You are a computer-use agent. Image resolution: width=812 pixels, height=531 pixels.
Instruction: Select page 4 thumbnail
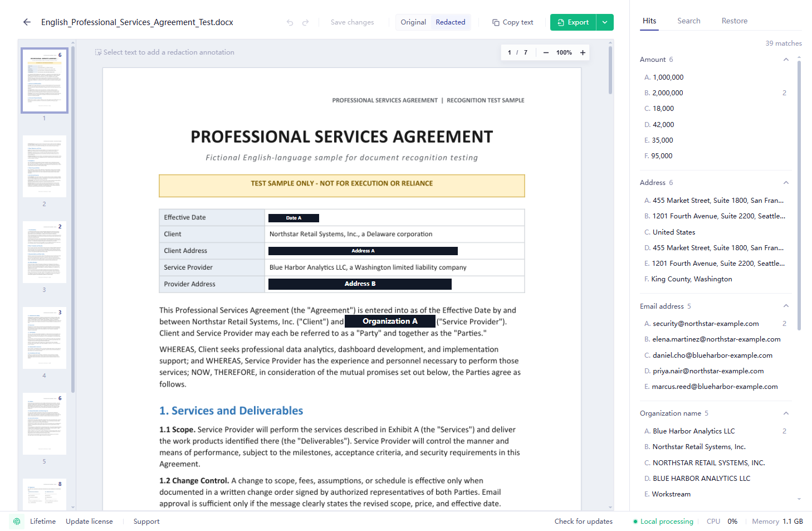click(x=45, y=338)
